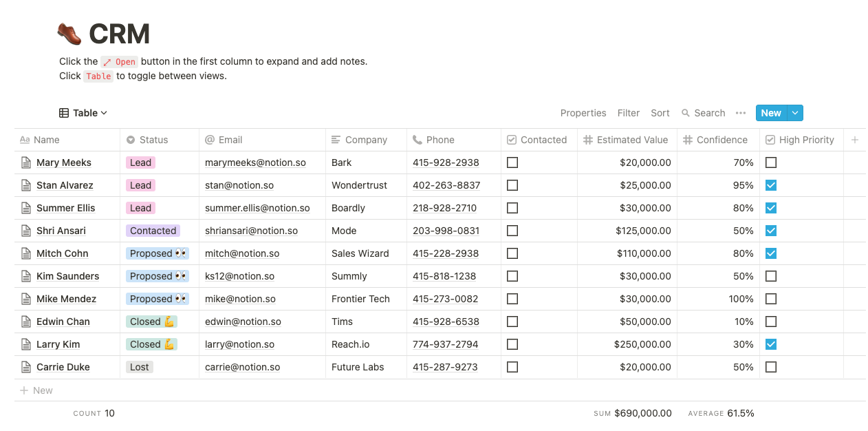Click the plus icon to add column

coord(855,140)
